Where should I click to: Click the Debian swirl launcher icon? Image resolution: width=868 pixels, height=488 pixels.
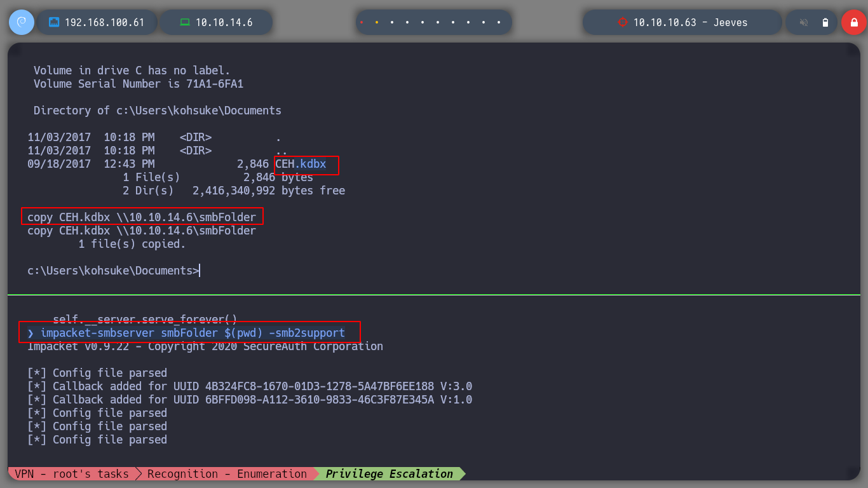coord(22,22)
